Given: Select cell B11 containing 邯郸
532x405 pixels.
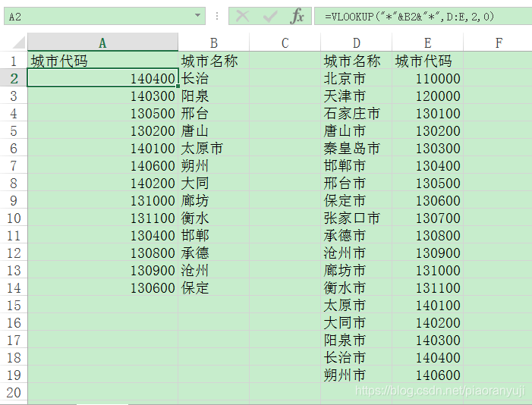Looking at the screenshot, I should (214, 235).
